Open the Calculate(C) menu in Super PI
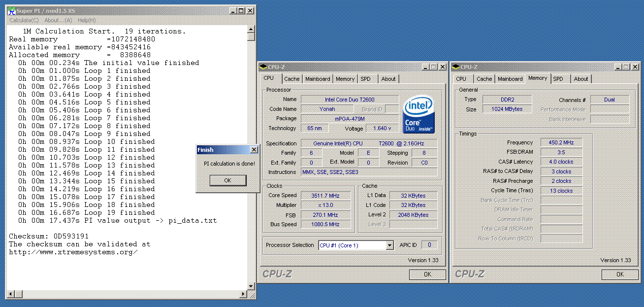Image resolution: width=644 pixels, height=307 pixels. point(24,20)
